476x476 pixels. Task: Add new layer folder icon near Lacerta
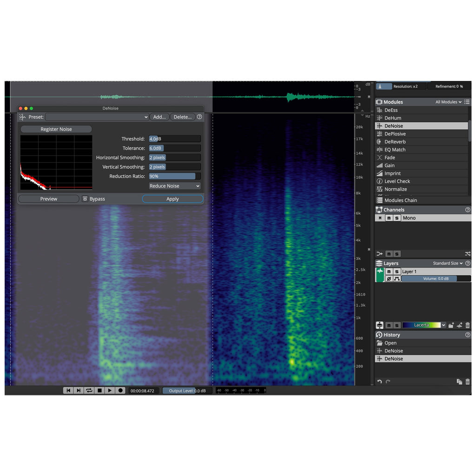click(x=451, y=325)
